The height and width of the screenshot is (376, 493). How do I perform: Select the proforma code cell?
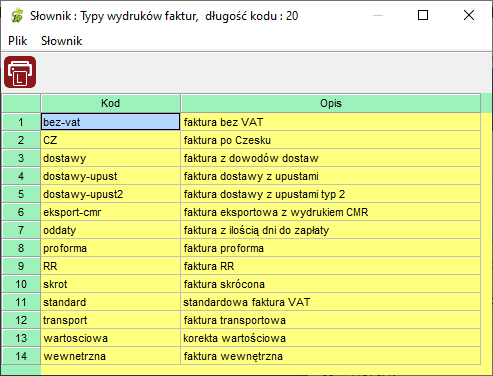click(111, 248)
